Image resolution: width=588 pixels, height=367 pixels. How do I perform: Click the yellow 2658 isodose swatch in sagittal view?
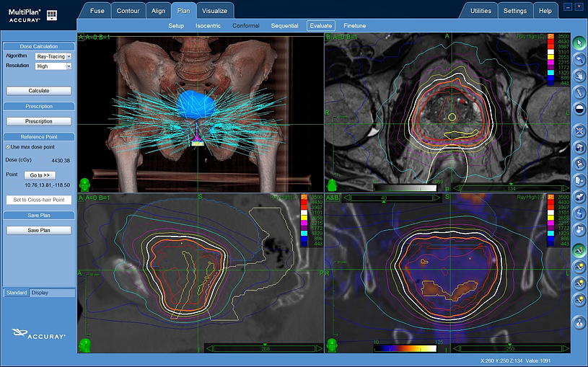point(304,218)
